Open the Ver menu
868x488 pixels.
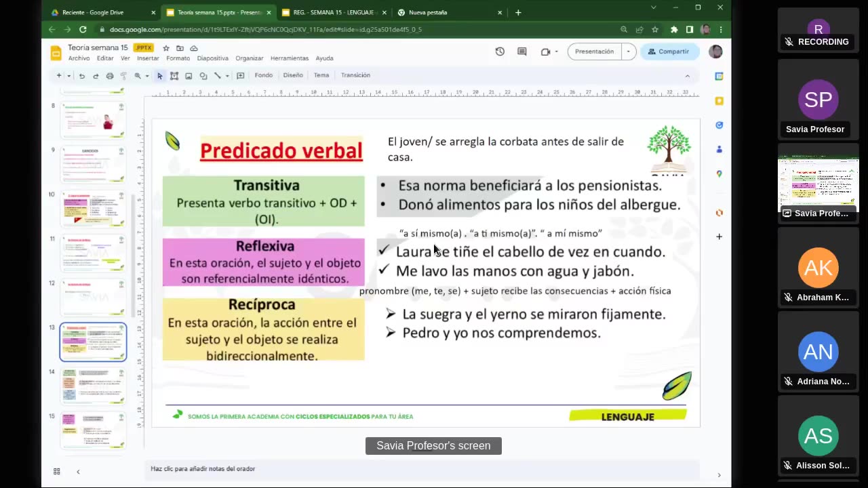(x=125, y=58)
